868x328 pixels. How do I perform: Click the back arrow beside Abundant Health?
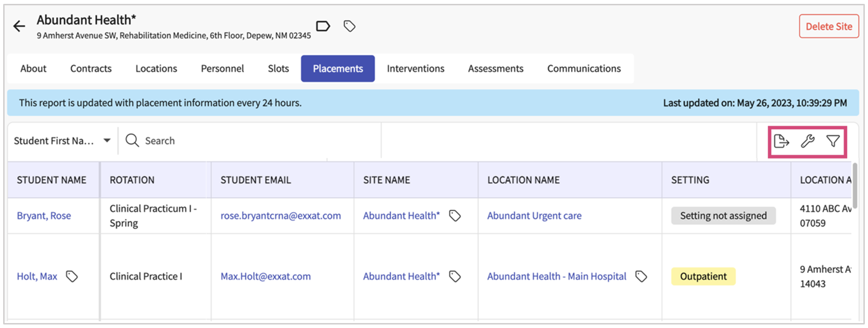pyautogui.click(x=19, y=26)
